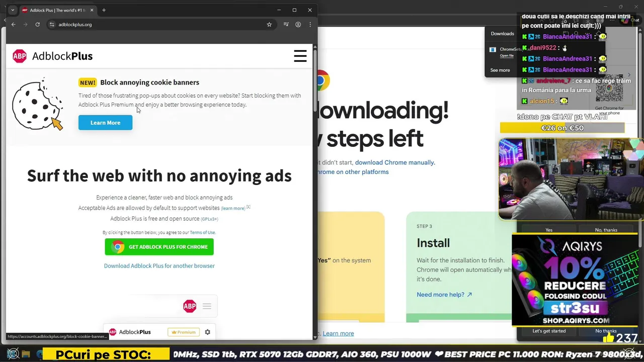Click See more in Downloads panel
644x362 pixels.
tap(500, 70)
